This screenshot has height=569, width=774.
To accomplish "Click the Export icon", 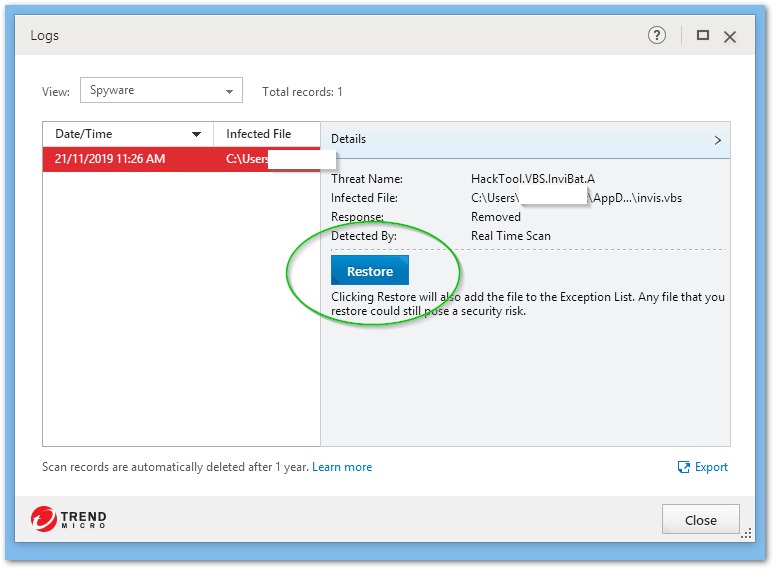I will point(684,467).
